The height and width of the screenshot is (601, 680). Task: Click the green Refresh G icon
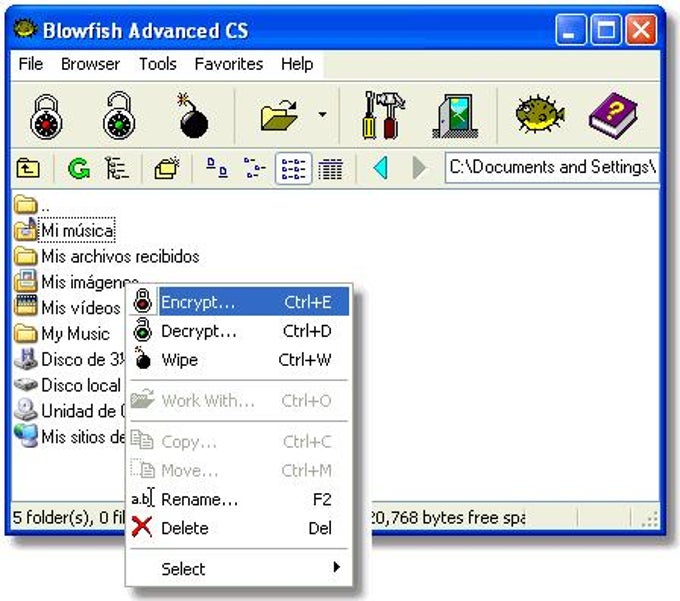pyautogui.click(x=79, y=169)
